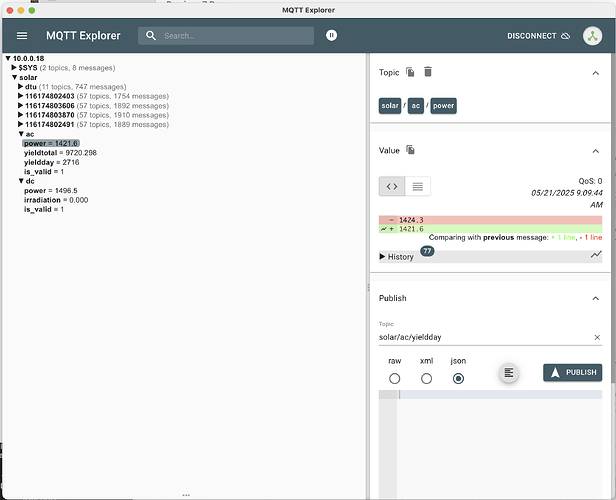
Task: Click the MQTT Explorer header title
Action: pos(83,36)
